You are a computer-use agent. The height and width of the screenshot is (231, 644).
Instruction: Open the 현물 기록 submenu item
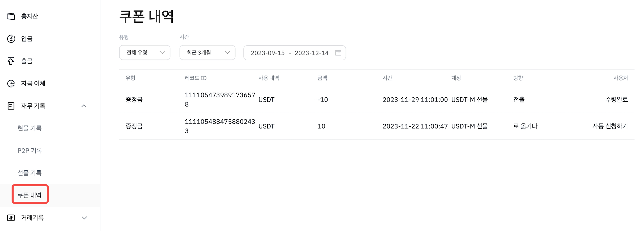pos(29,128)
